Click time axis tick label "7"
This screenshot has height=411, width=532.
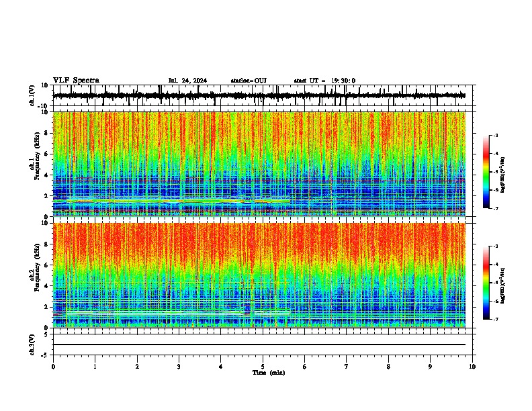[x=347, y=367]
